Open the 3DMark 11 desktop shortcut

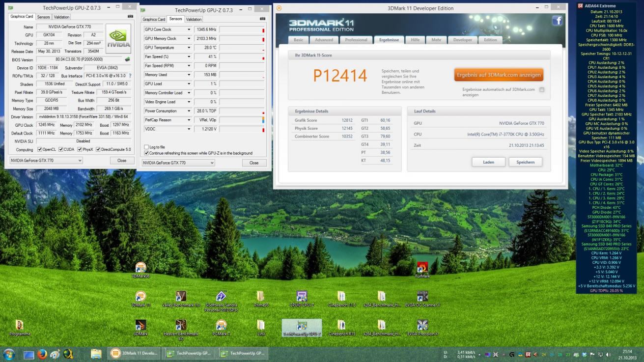[140, 299]
